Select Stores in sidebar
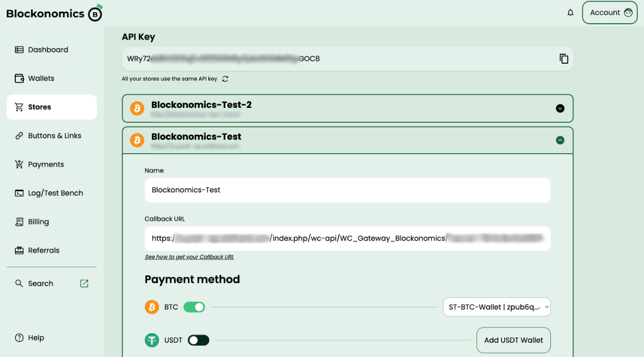 [52, 107]
